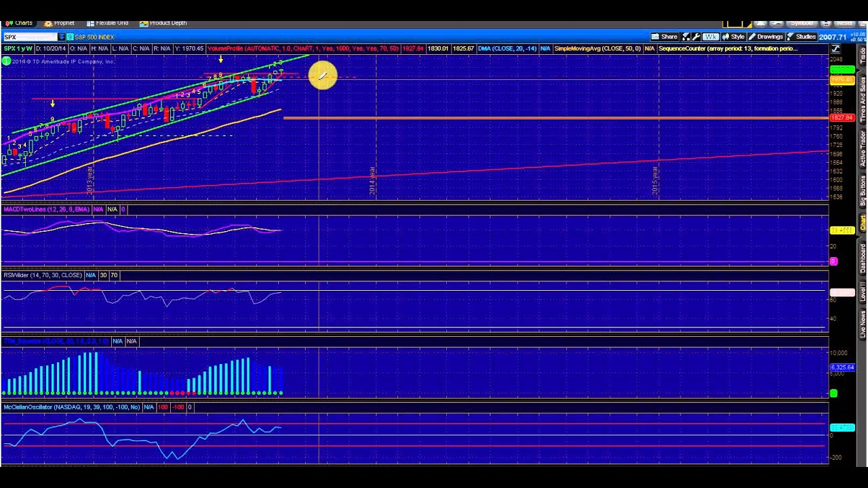The width and height of the screenshot is (868, 488).
Task: Select the Product Depth tab
Action: [163, 23]
